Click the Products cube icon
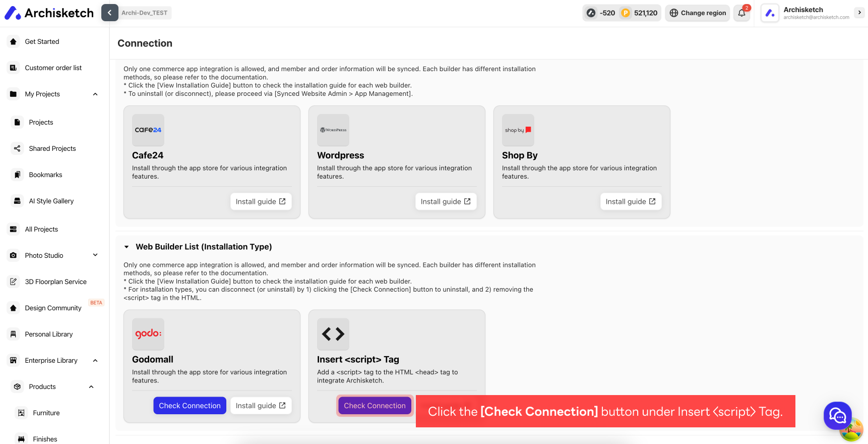The height and width of the screenshot is (444, 868). [17, 386]
